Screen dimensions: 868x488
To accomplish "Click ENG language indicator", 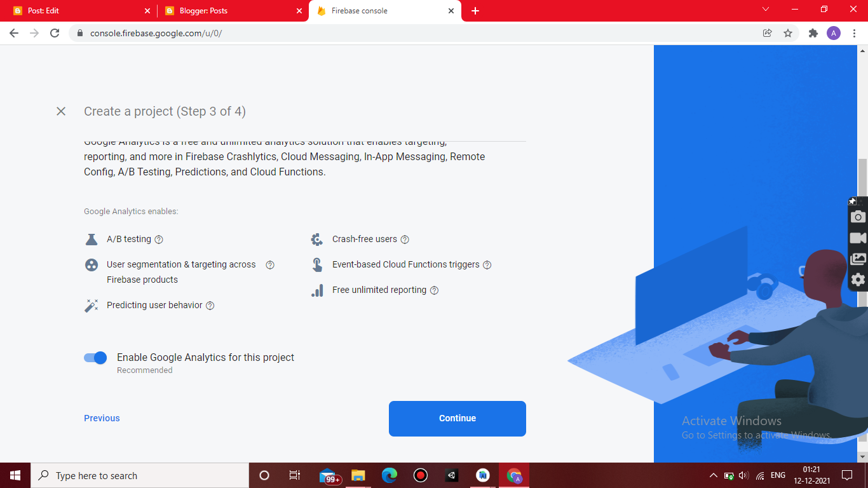I will (x=778, y=475).
